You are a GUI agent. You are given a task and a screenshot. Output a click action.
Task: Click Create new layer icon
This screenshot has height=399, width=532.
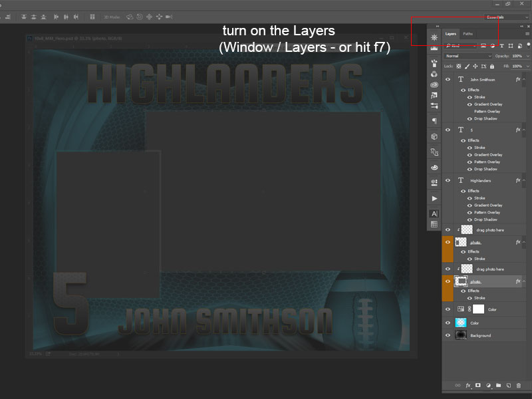[x=509, y=385]
